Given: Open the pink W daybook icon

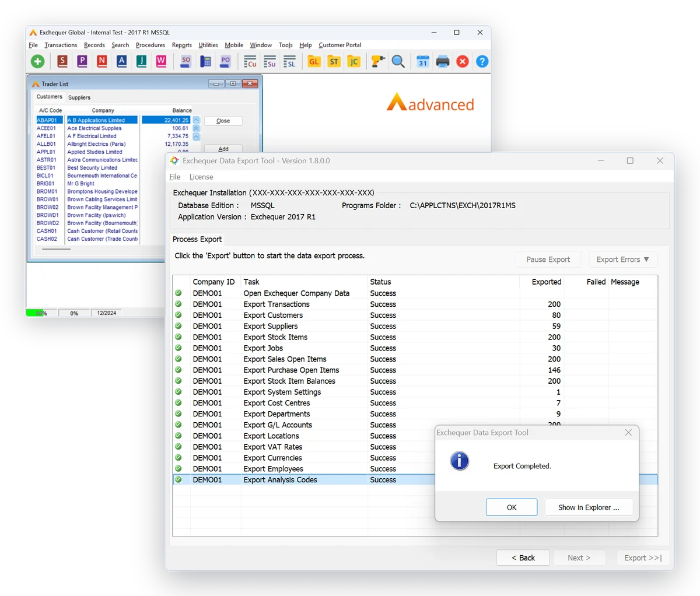Looking at the screenshot, I should pyautogui.click(x=161, y=61).
